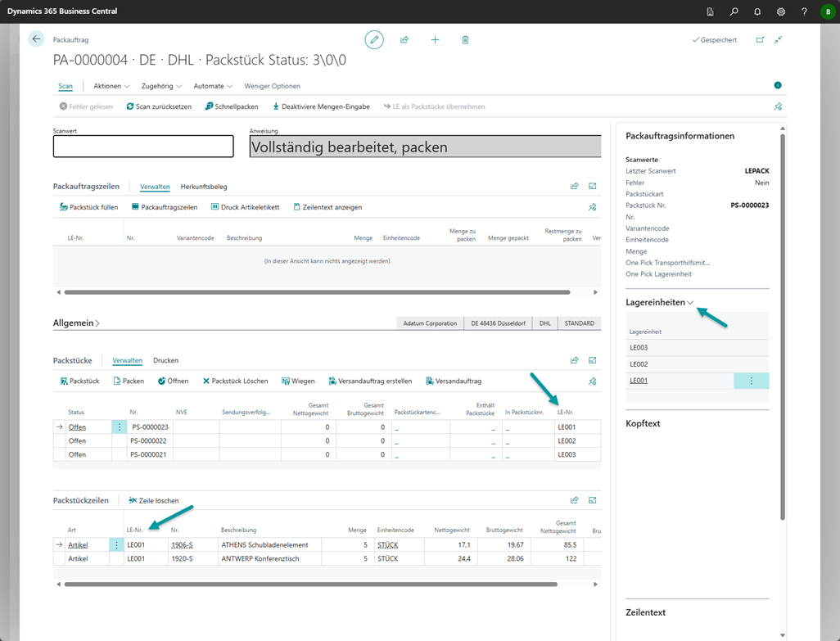The height and width of the screenshot is (641, 840).
Task: Open page in new window icon
Action: click(x=760, y=39)
